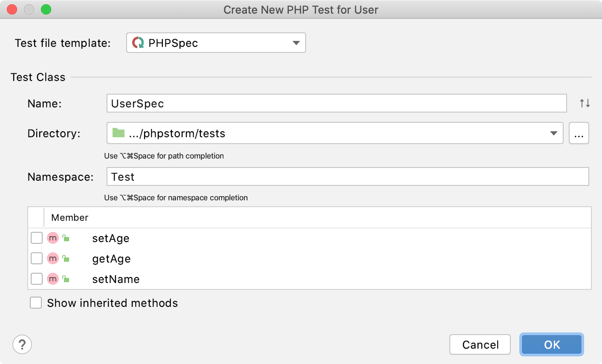Click OK to create the test
602x364 pixels.
point(551,344)
